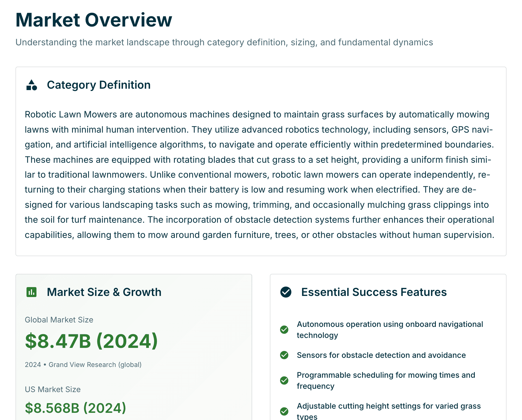Click the Market Overview page title

pos(94,20)
